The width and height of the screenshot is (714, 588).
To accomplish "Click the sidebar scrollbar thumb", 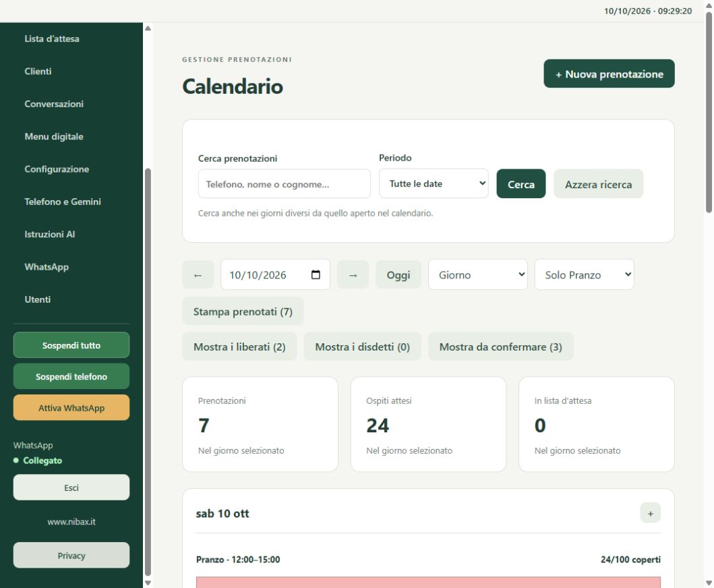I will tap(148, 372).
